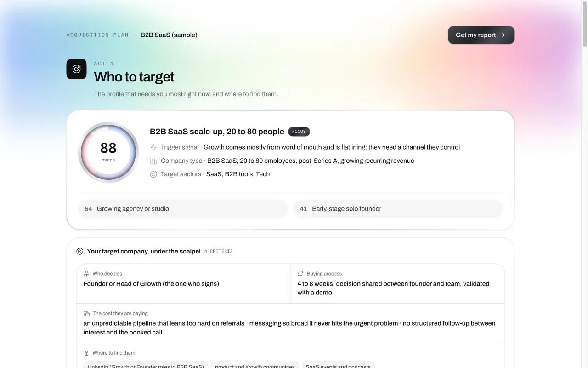
Task: Click the cost they are paying coins icon
Action: (x=86, y=313)
